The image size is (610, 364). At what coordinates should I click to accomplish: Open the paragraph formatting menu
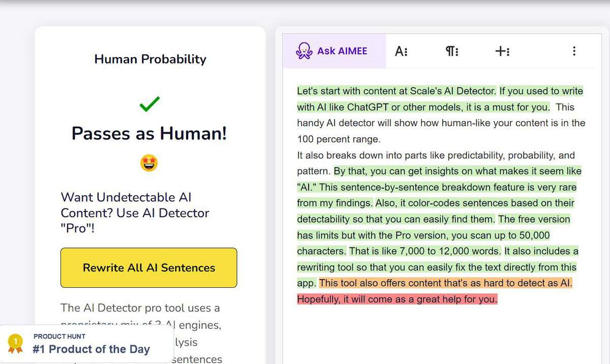point(452,51)
